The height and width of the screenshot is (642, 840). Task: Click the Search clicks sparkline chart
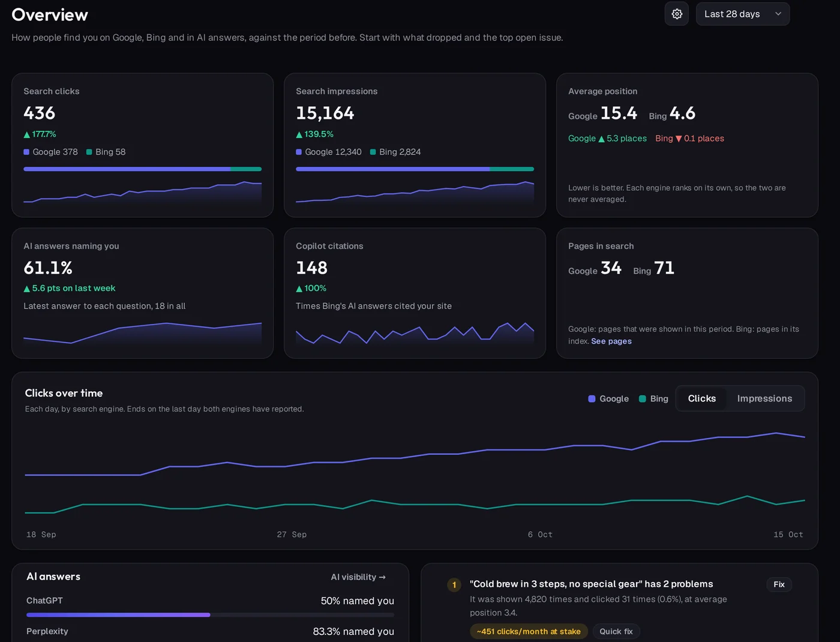pos(142,192)
